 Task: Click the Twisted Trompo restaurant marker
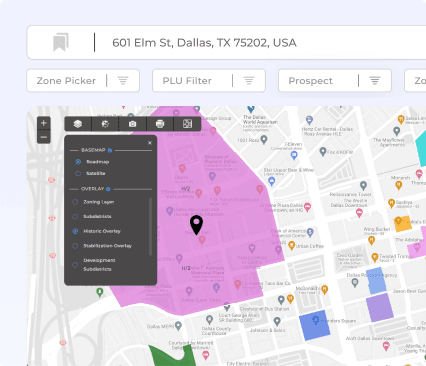coord(375,257)
